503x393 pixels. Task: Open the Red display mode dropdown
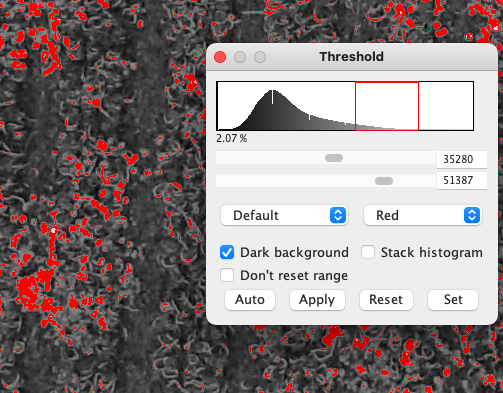(423, 215)
